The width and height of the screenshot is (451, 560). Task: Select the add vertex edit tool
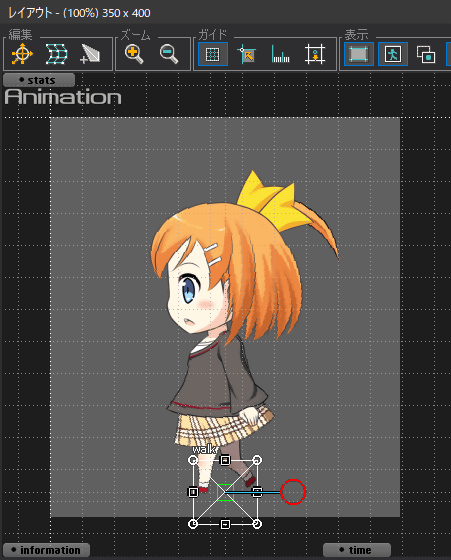(90, 54)
